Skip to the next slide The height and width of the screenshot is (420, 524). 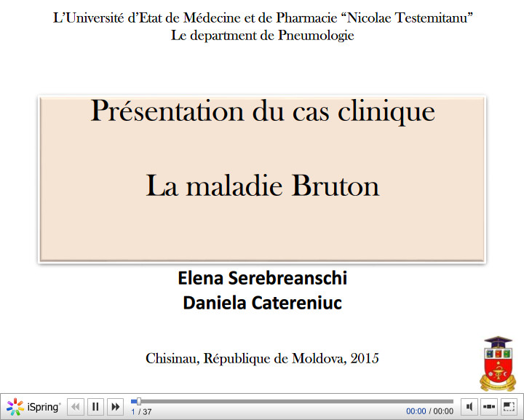click(115, 407)
